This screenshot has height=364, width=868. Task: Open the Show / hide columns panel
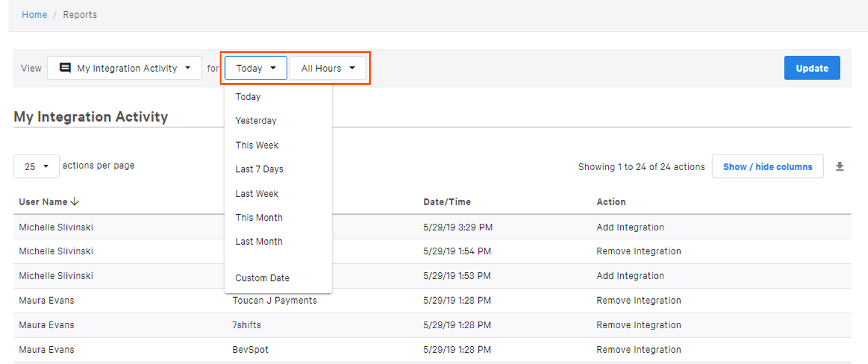click(x=768, y=166)
